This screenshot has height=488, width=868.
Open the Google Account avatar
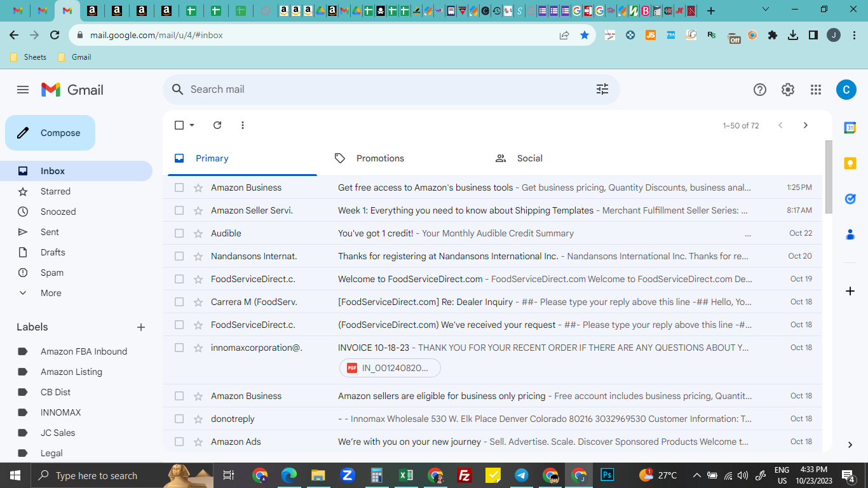pyautogui.click(x=846, y=90)
